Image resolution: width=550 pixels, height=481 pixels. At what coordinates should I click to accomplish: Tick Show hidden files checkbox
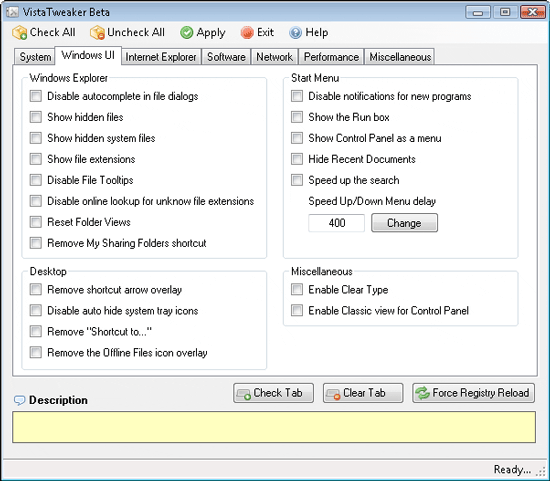click(x=35, y=117)
